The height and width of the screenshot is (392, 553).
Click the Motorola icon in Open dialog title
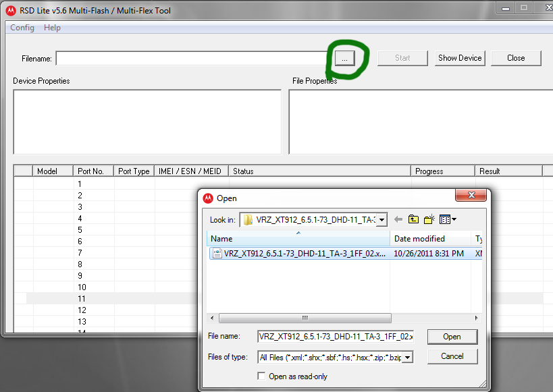pyautogui.click(x=208, y=198)
